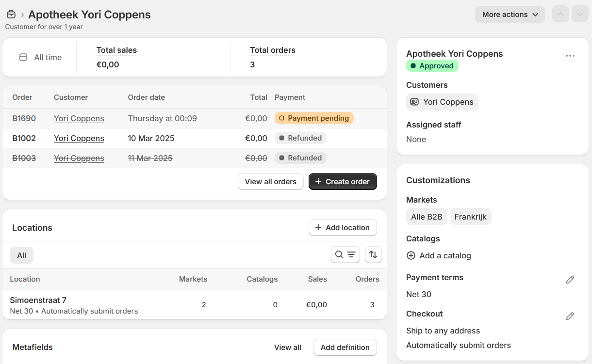Open the More actions dropdown
Viewport: 592px width, 364px height.
pos(510,14)
